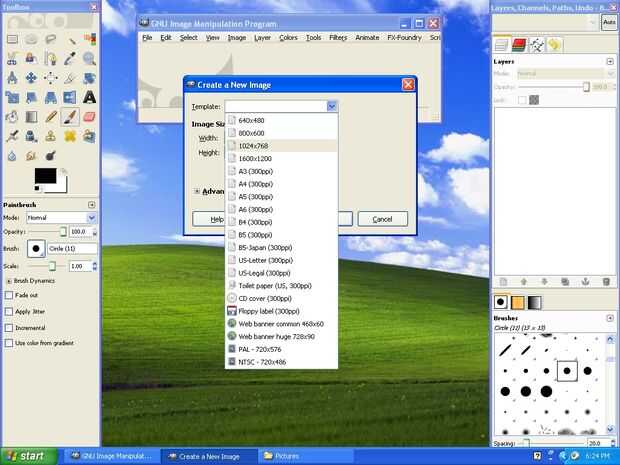Select the Blend gradient tool

tap(31, 117)
